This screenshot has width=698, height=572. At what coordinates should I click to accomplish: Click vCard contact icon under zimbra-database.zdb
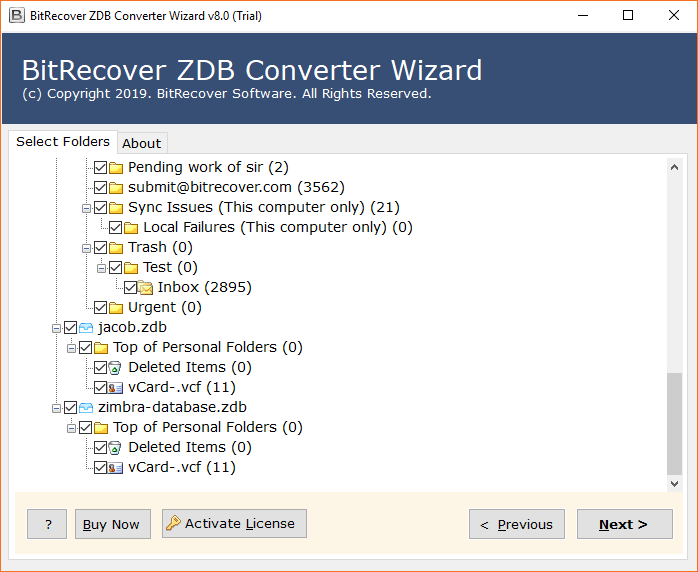point(116,468)
